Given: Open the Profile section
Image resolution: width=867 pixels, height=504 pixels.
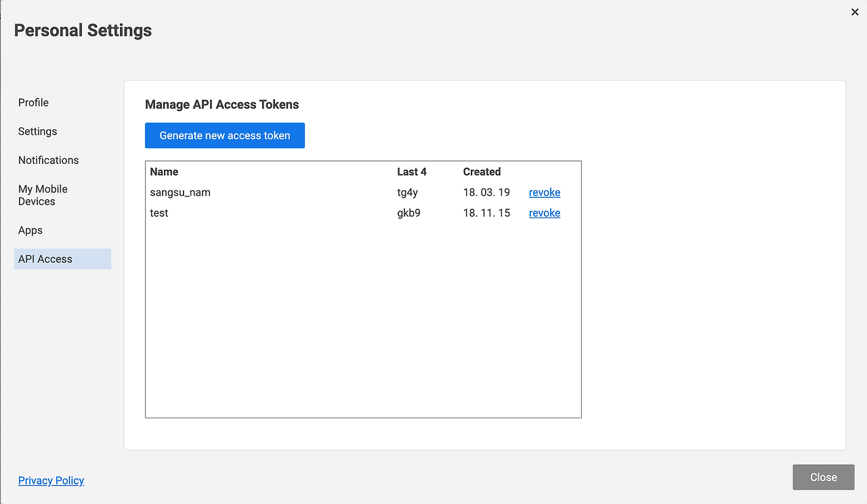Looking at the screenshot, I should pos(34,102).
